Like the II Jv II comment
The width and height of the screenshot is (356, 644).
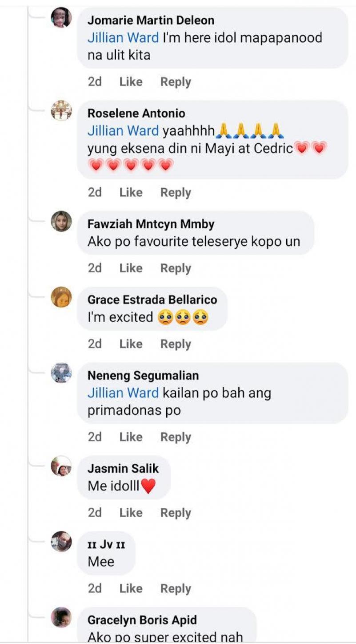tap(131, 589)
